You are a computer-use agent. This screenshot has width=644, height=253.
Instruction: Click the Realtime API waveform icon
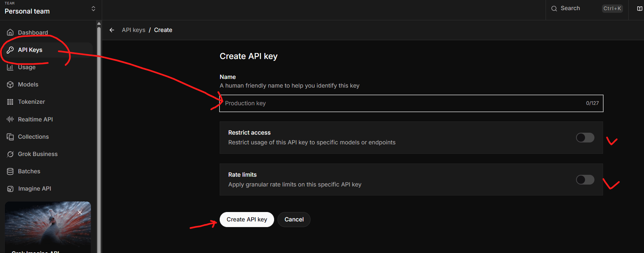point(10,119)
